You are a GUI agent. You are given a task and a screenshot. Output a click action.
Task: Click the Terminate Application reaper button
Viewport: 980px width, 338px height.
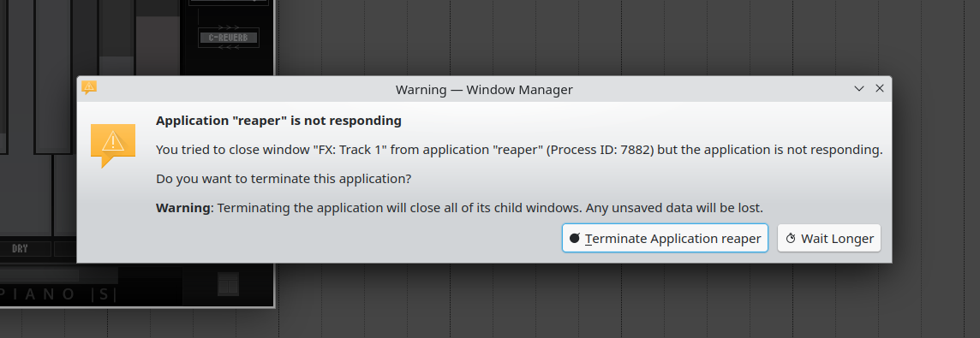(665, 238)
